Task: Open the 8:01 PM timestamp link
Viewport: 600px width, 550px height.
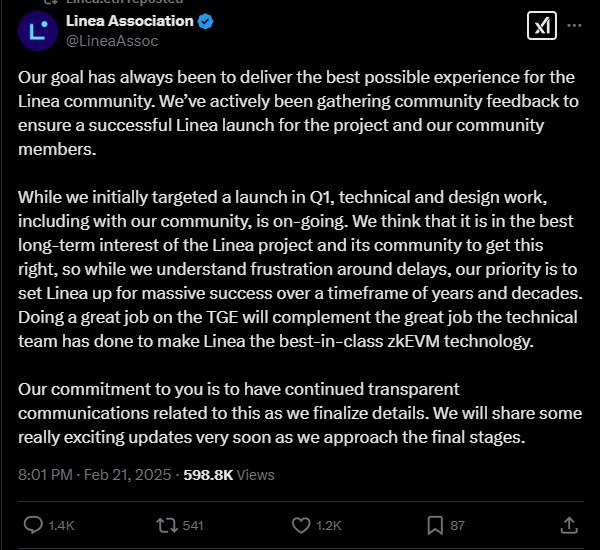Action: click(45, 475)
